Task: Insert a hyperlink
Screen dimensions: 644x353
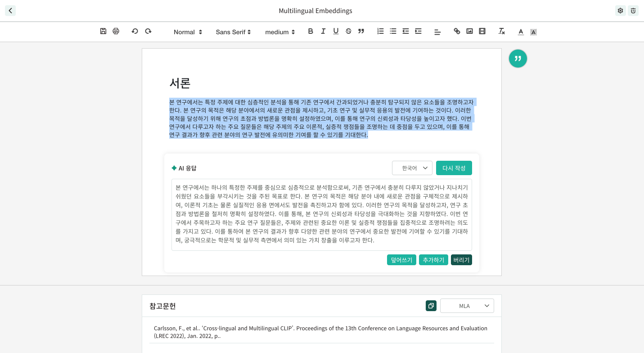Action: coord(457,31)
